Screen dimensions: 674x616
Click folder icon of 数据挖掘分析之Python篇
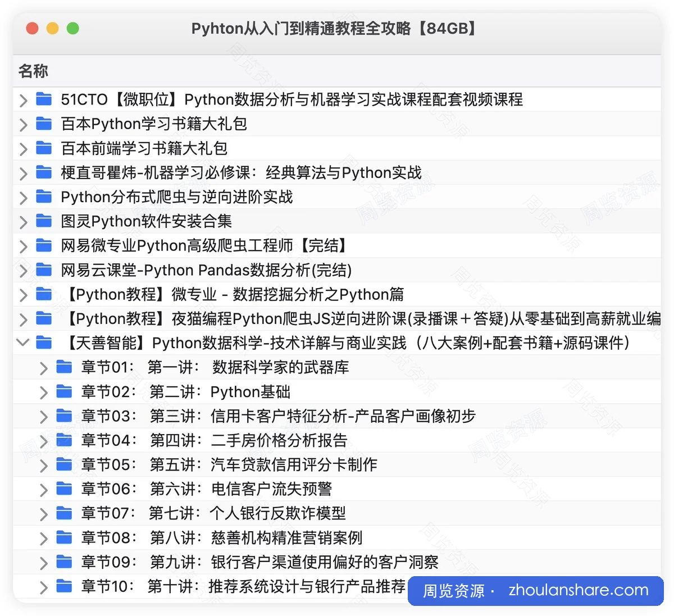point(44,294)
